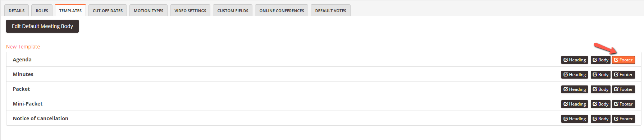Viewport: 644px width, 140px height.
Task: Click Edit Default Meeting Body button
Action: point(42,26)
